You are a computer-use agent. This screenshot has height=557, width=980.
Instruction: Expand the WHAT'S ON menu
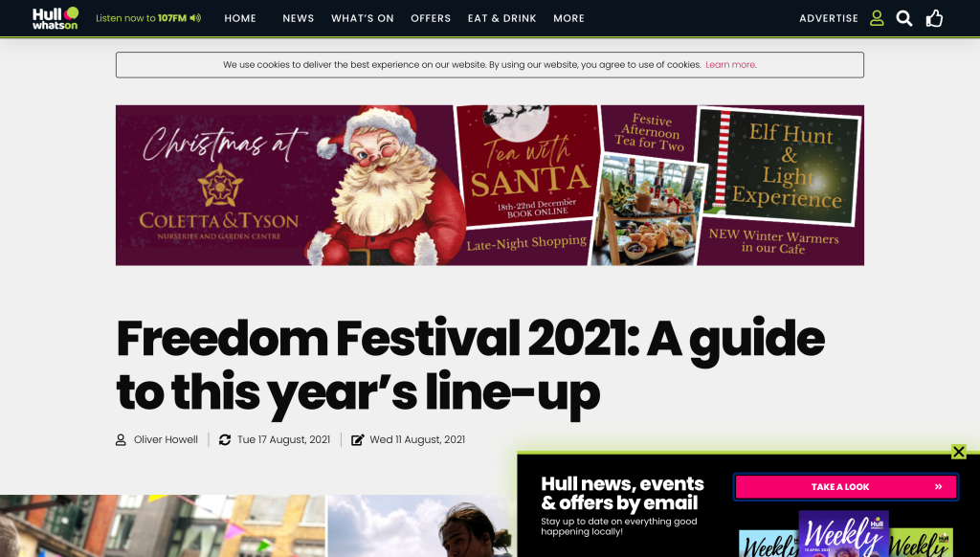tap(363, 19)
